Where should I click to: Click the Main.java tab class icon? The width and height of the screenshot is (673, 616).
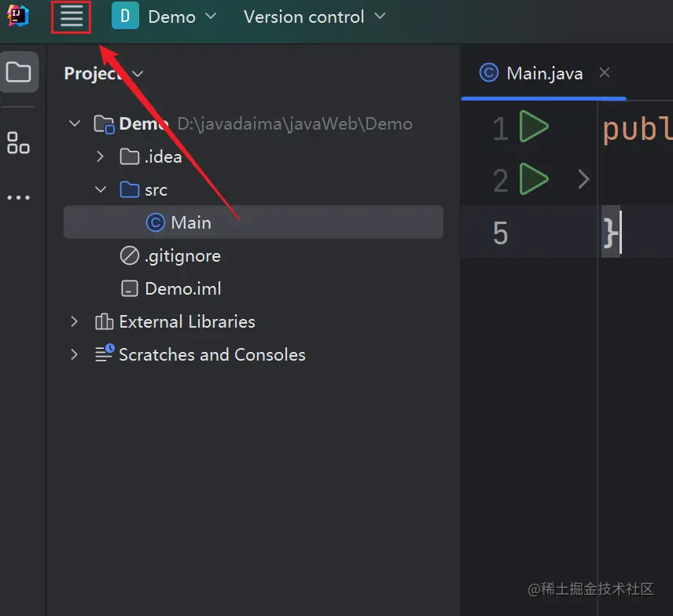point(489,72)
